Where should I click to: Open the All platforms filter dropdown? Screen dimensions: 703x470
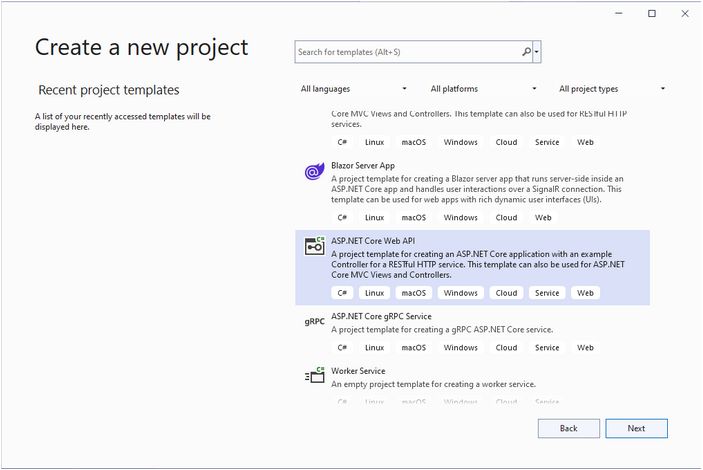pyautogui.click(x=483, y=89)
